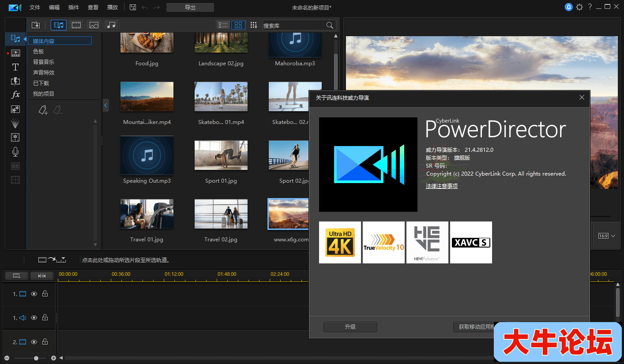Image resolution: width=624 pixels, height=364 pixels.
Task: Toggle video-only media filter
Action: coord(76,25)
